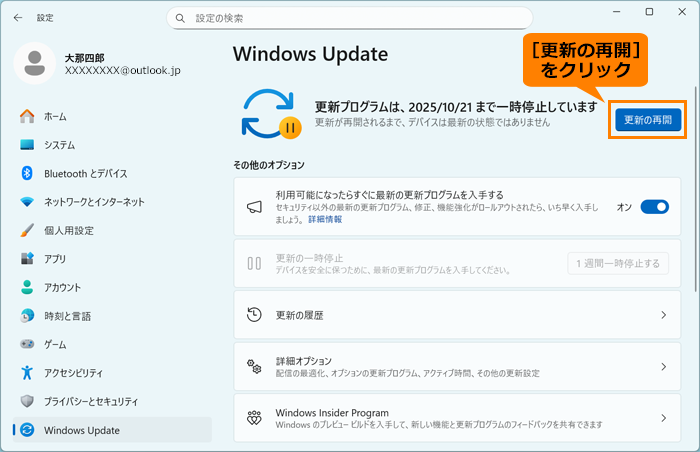The height and width of the screenshot is (452, 700).
Task: Select アクセシビリティ in sidebar
Action: 112,373
